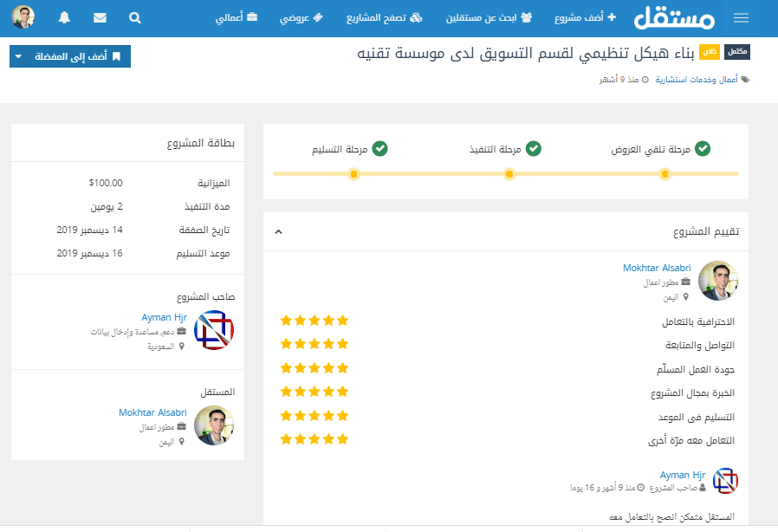Screen dimensions: 778x532
Task: Open the hamburger menu icon
Action: (741, 17)
